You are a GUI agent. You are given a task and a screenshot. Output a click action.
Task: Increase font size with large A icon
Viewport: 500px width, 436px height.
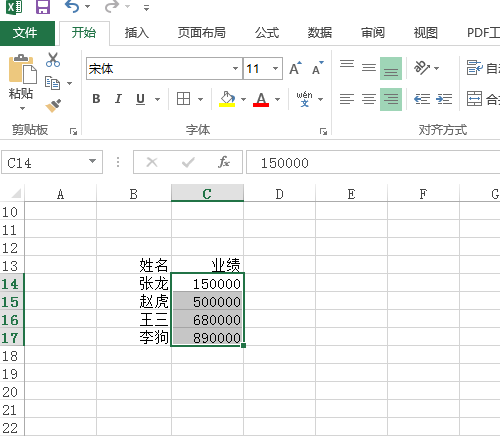(x=295, y=68)
